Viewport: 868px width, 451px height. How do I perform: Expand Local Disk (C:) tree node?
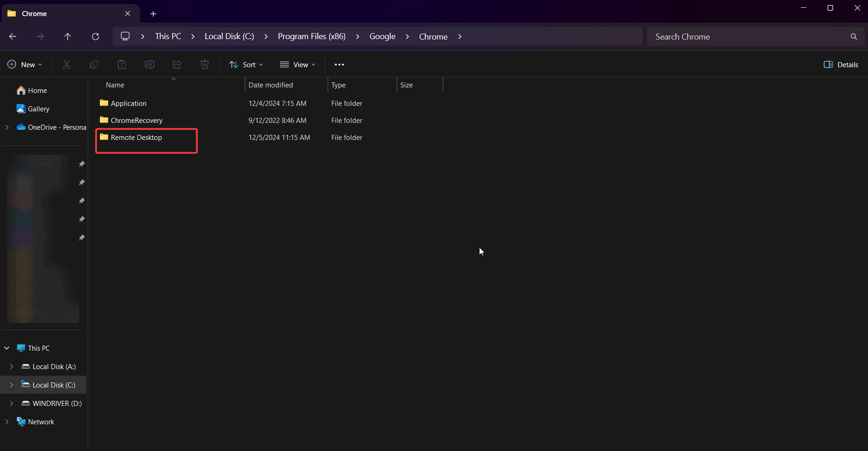(x=12, y=385)
